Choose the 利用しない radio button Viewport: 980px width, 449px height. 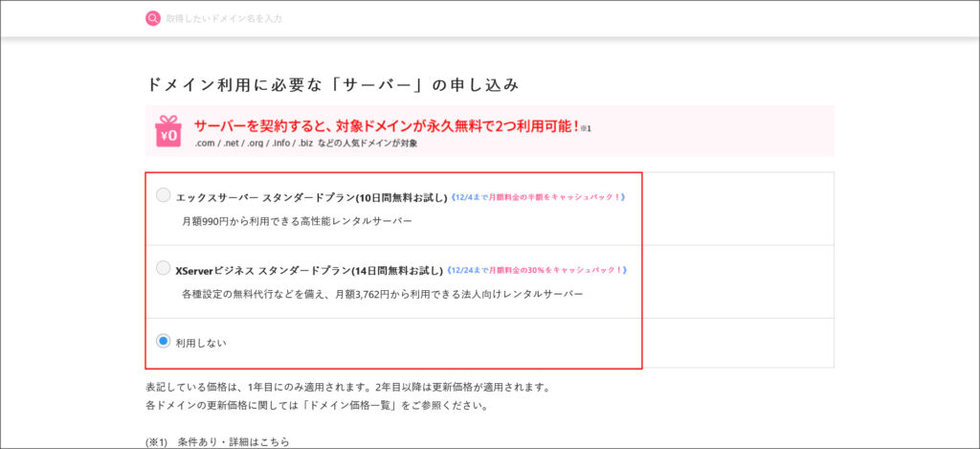point(164,341)
